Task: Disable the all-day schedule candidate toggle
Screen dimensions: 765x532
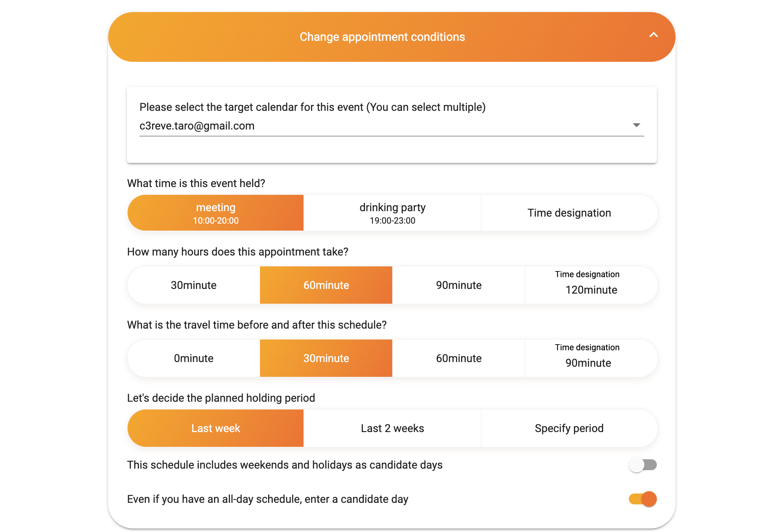Action: [x=643, y=499]
